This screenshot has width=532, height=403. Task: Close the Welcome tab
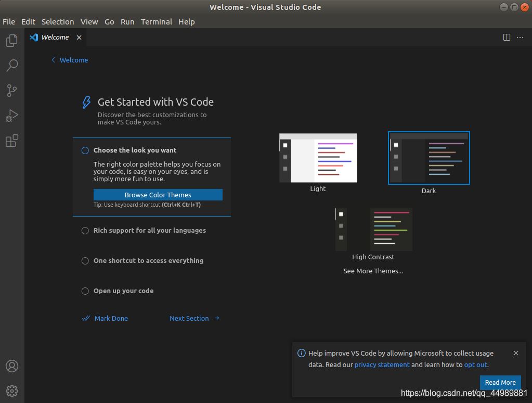pos(79,37)
